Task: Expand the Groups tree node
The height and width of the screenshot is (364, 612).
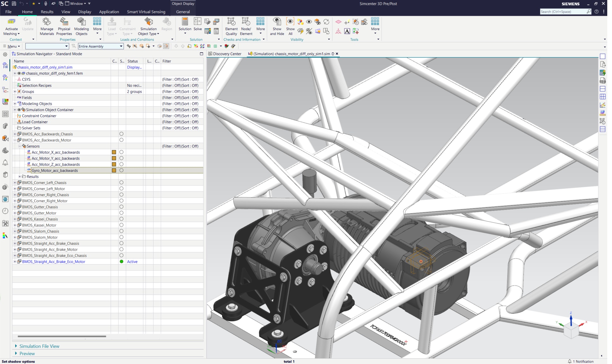Action: coord(15,91)
